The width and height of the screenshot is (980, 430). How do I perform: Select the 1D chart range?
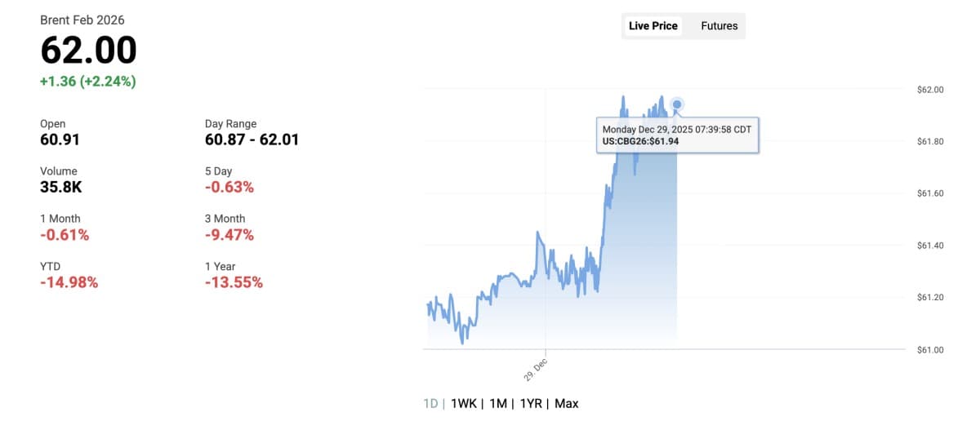(430, 404)
